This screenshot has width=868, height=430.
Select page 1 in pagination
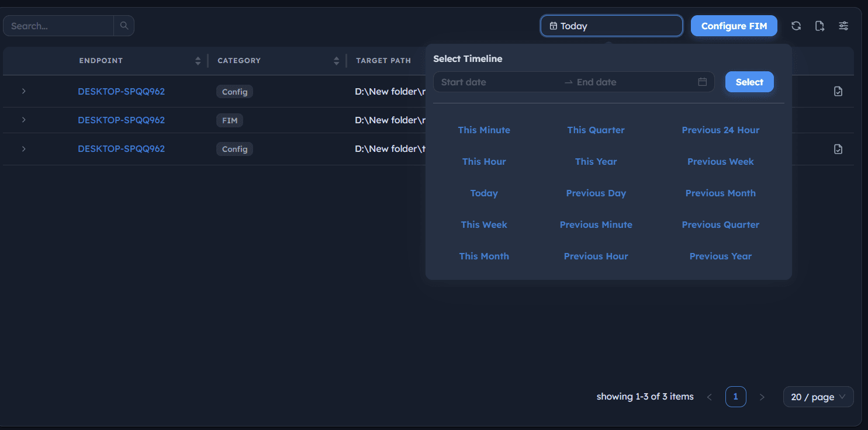tap(735, 397)
